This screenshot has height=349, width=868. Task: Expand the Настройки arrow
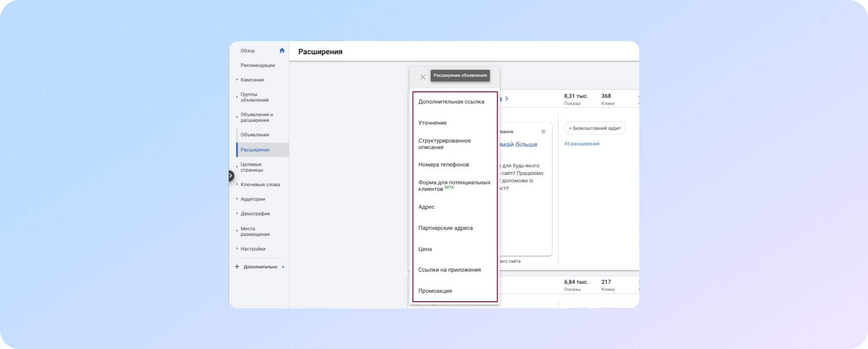point(237,248)
